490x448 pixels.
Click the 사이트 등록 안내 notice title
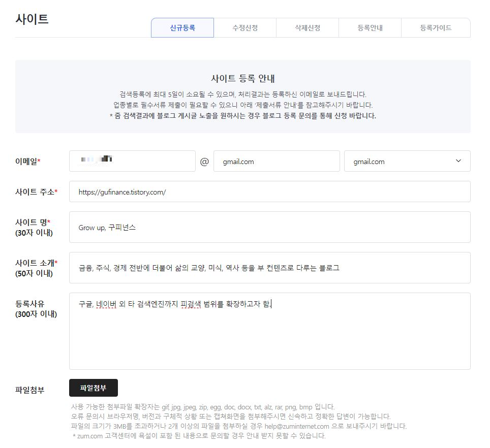click(x=243, y=78)
